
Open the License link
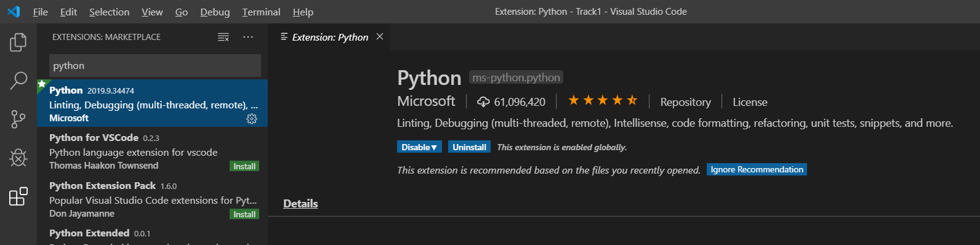750,102
